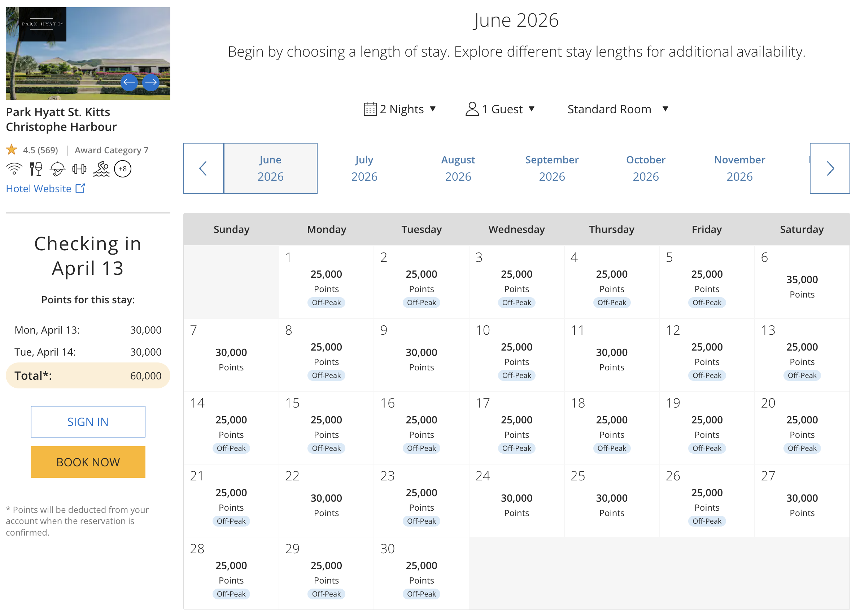The width and height of the screenshot is (856, 616).
Task: Click the calendar icon next to Nights
Action: coord(371,109)
